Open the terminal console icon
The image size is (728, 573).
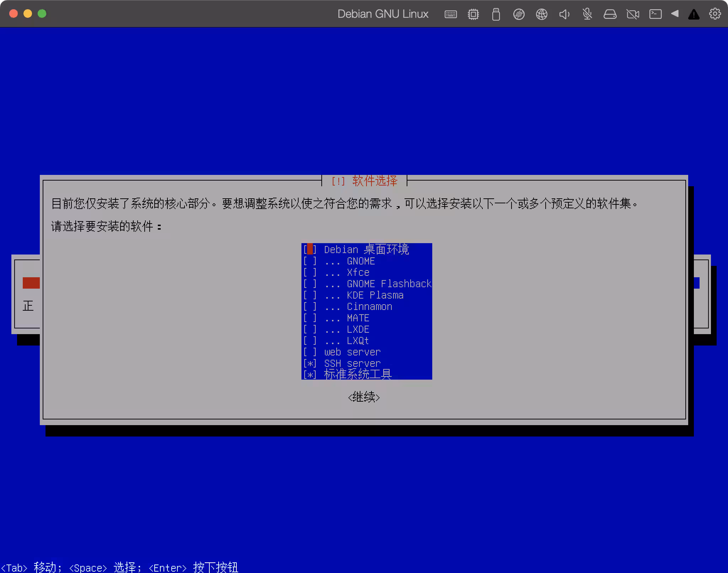point(655,14)
